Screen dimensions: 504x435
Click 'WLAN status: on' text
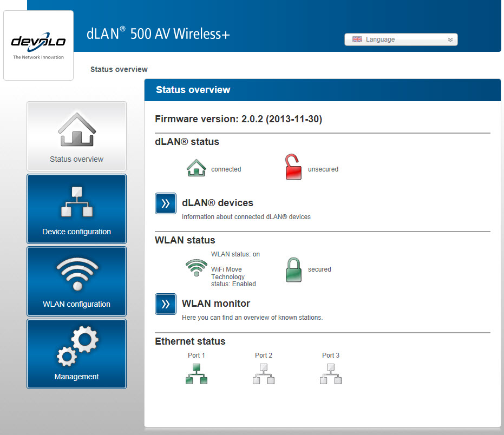235,254
